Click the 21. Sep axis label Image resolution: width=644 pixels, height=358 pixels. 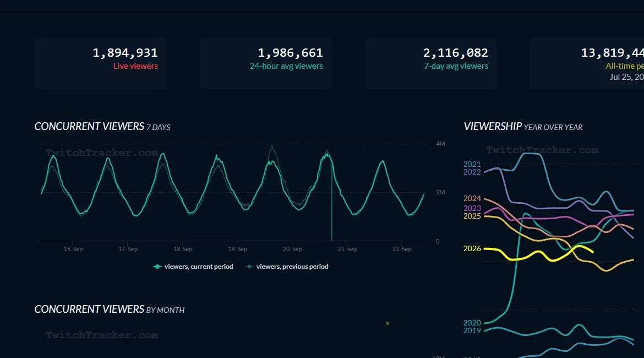[347, 249]
